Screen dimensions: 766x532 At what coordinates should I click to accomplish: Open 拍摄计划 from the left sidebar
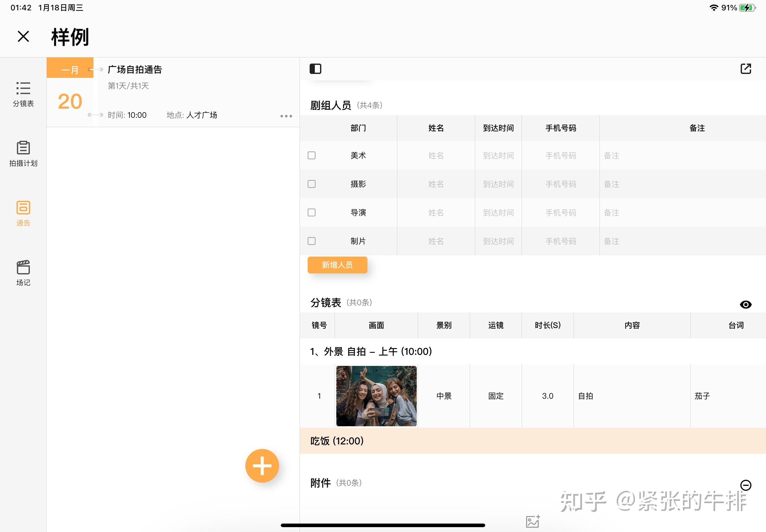pos(23,154)
